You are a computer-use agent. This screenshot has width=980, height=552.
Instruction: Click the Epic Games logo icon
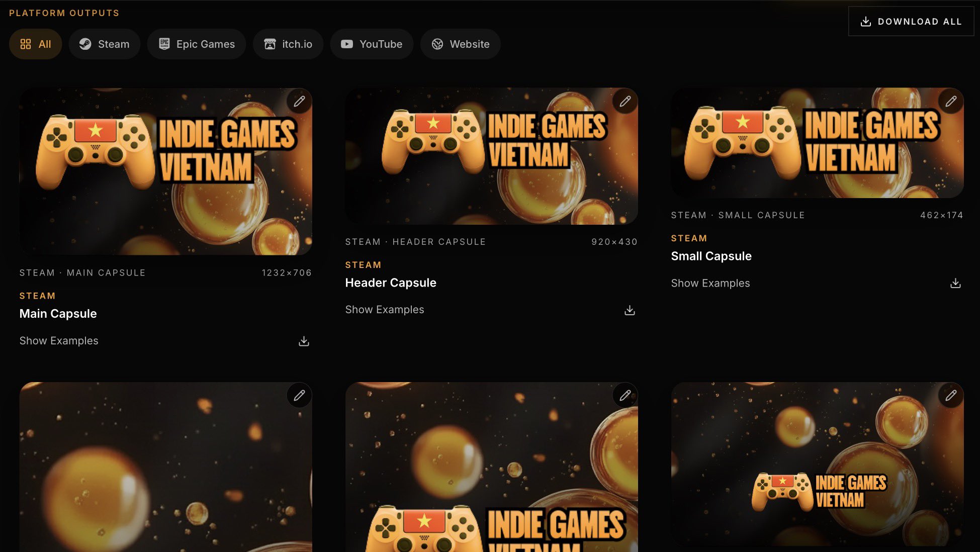[x=164, y=44]
